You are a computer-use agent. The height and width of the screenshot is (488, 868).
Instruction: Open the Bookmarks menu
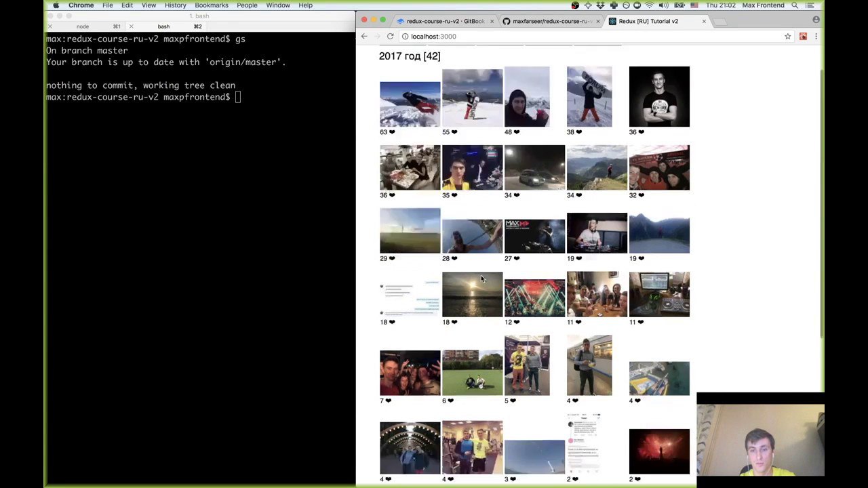(212, 5)
